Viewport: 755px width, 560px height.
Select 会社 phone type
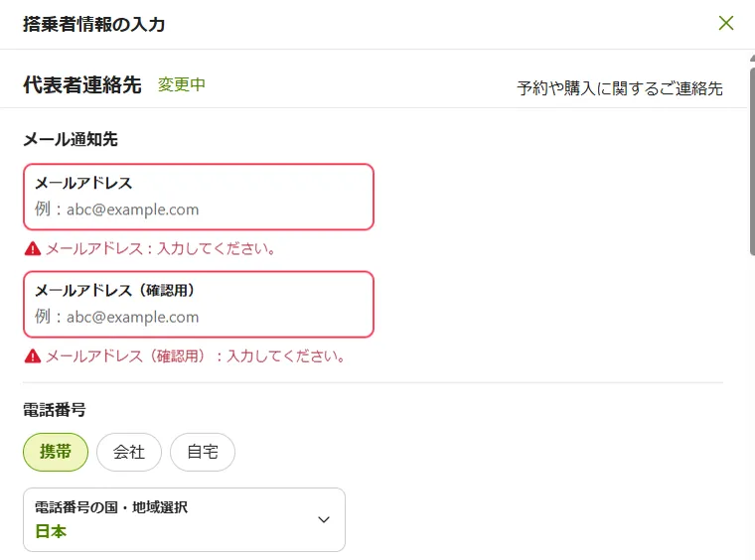(129, 452)
